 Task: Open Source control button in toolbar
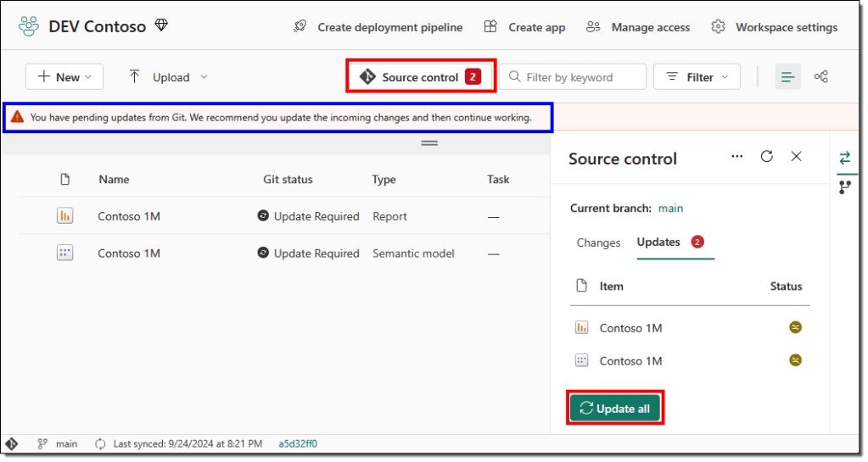pyautogui.click(x=421, y=77)
